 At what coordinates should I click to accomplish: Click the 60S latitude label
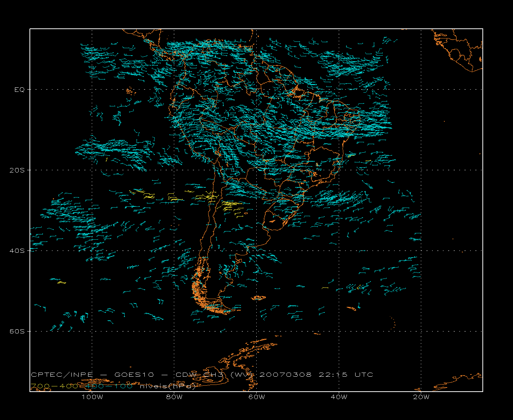pos(17,332)
